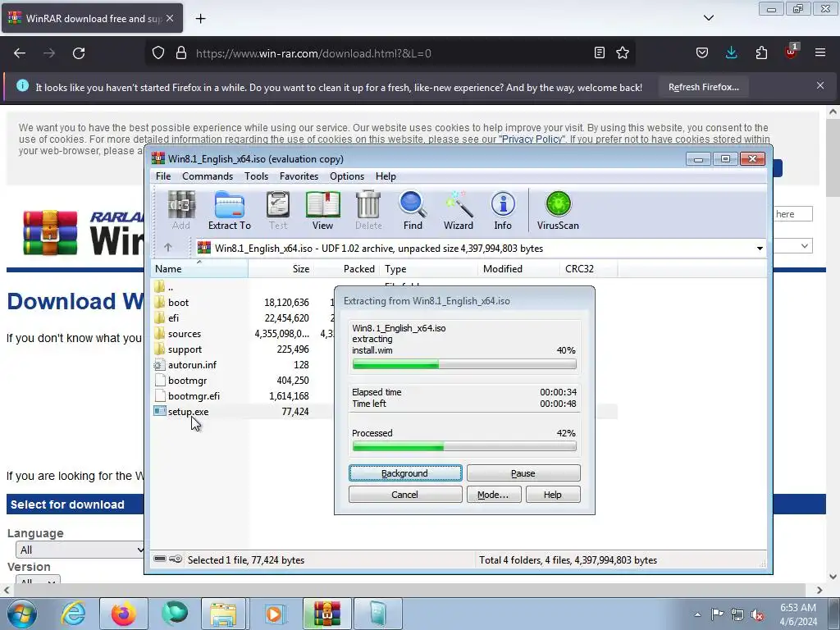Expand the list all tabs chevron

point(708,18)
